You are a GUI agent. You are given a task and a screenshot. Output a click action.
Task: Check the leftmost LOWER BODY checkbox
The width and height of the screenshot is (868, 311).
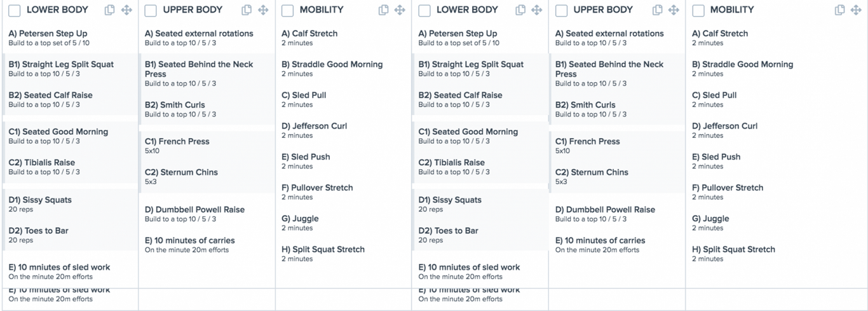point(15,11)
